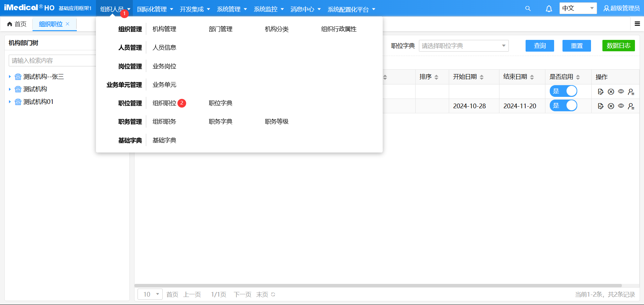Image resolution: width=644 pixels, height=305 pixels.
Task: Open the page size dropdown showing 10
Action: (150, 294)
